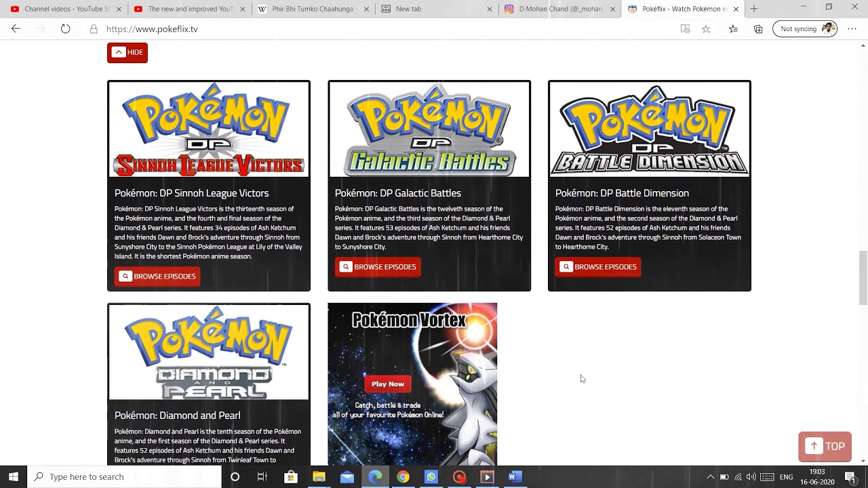Open the Pokémon: DP Galactic Battles title

[398, 193]
